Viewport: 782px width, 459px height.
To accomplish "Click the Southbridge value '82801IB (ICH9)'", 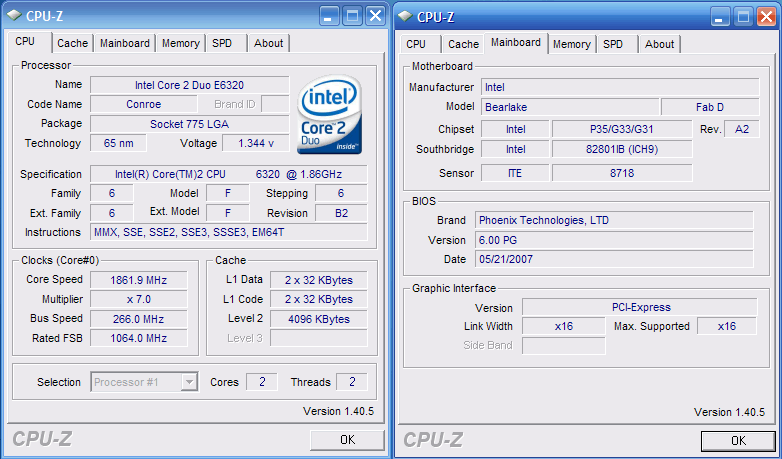I will click(622, 149).
